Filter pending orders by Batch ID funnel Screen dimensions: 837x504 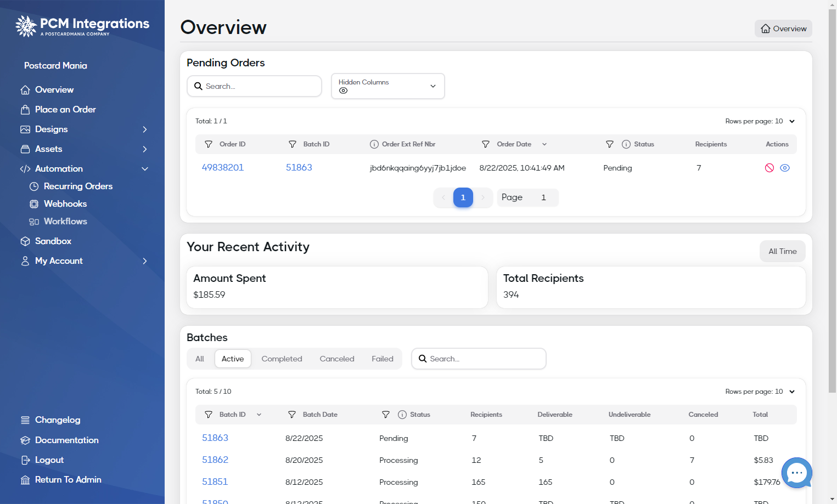(293, 144)
